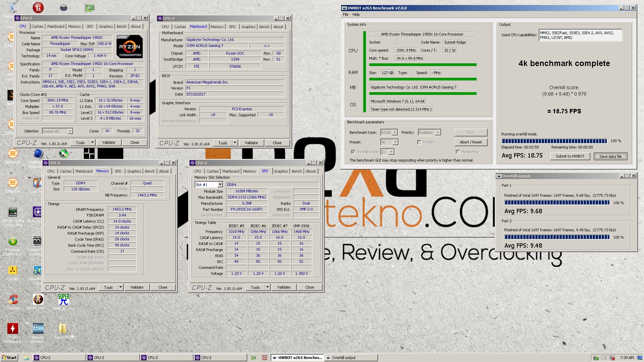The image size is (644, 362).
Task: Launch the Cinebench desktop shortcut
Action: 38,157
